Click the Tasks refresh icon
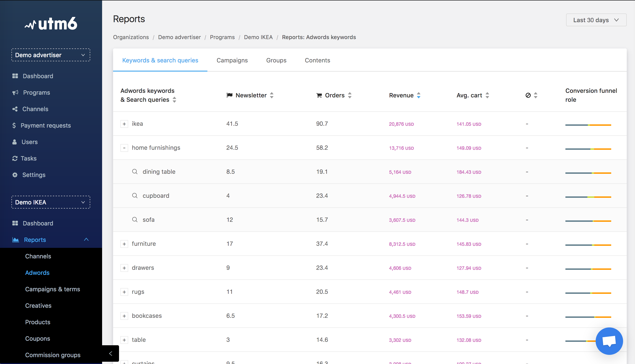635x364 pixels. (15, 158)
